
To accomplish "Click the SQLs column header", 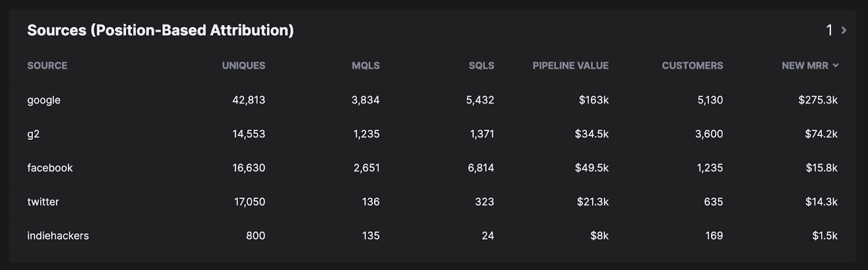I will tap(481, 66).
